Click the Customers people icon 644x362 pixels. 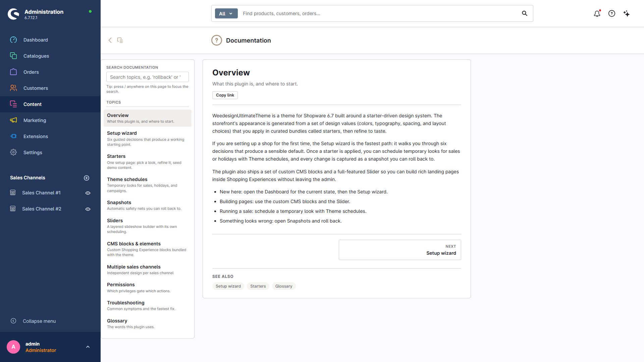coord(13,88)
